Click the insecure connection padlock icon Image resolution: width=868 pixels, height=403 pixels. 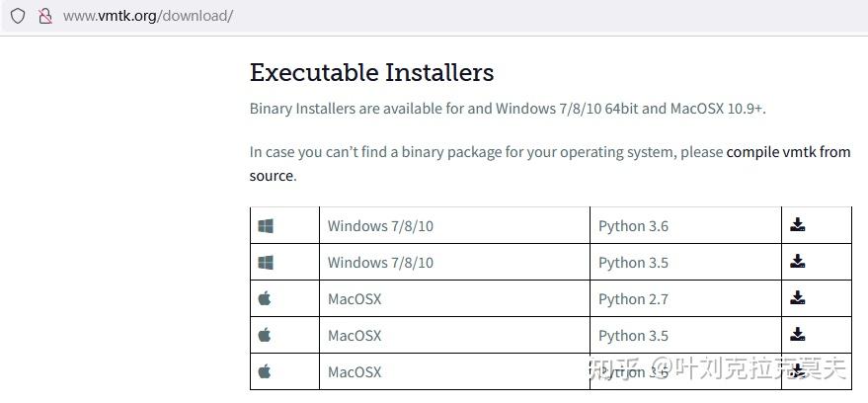click(x=44, y=17)
